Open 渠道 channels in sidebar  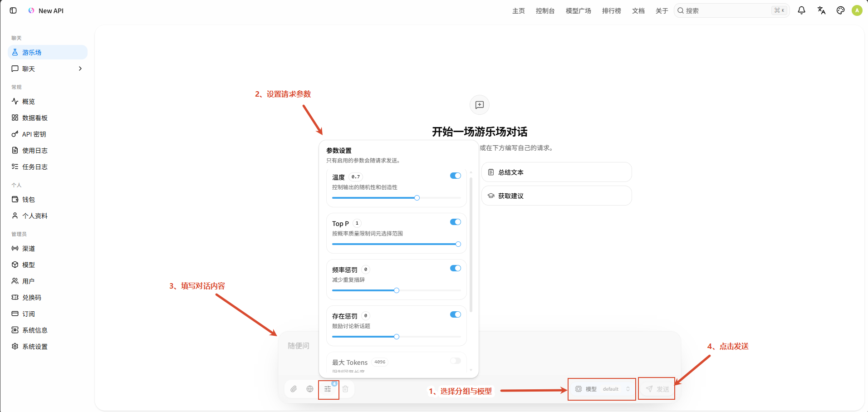click(x=48, y=248)
